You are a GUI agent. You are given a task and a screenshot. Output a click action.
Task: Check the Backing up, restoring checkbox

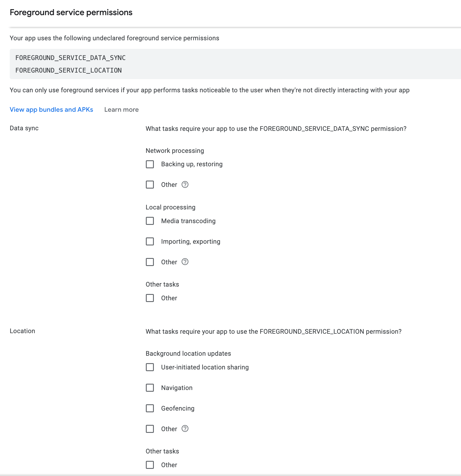pos(150,164)
